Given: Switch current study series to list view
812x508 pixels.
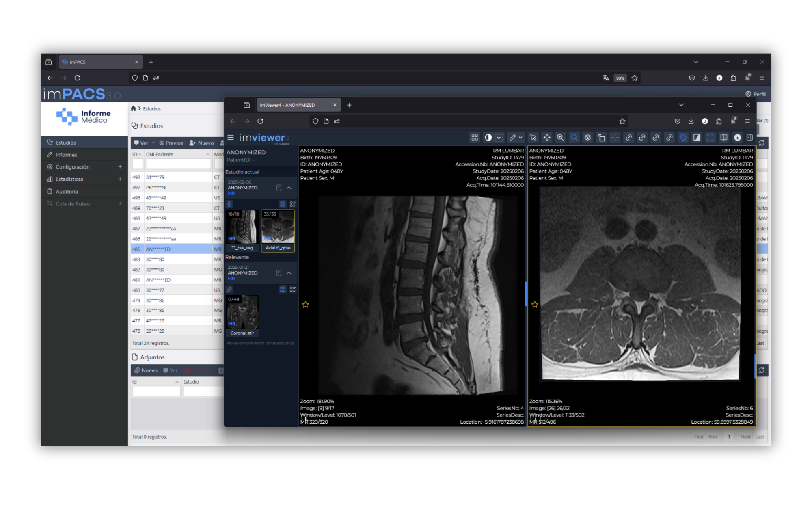Looking at the screenshot, I should click(x=293, y=204).
